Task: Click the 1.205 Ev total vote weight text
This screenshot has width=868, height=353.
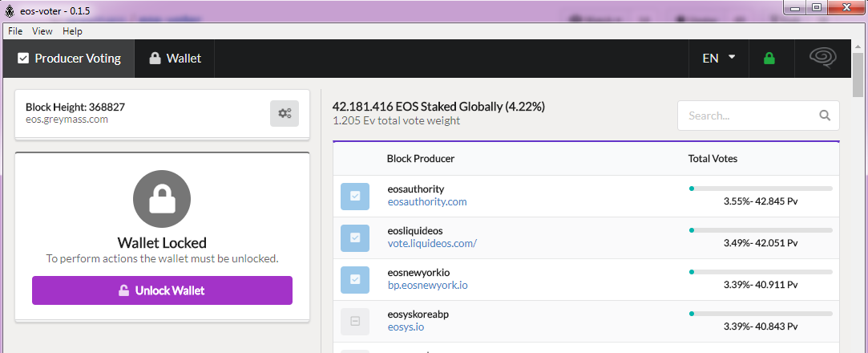Action: tap(397, 120)
